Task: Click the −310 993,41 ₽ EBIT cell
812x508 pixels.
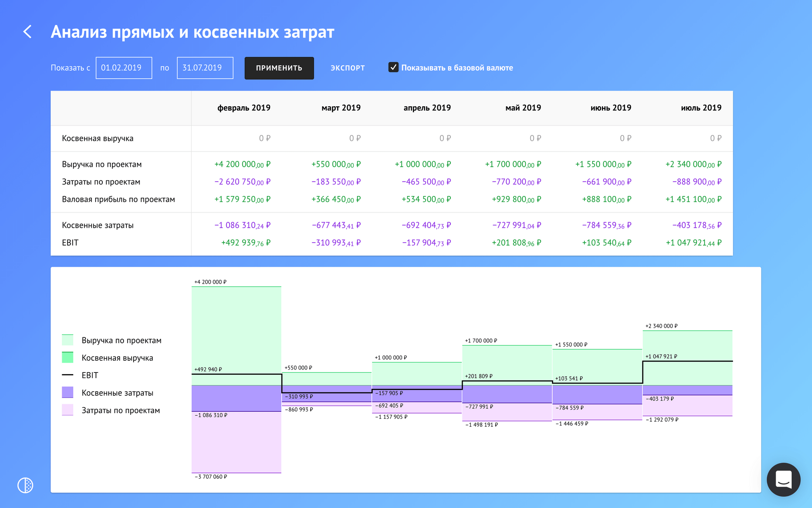Action: pos(336,243)
